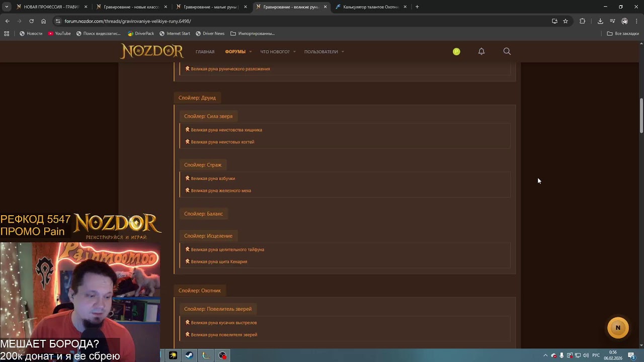Open the red circular taskbar app

pyautogui.click(x=222, y=355)
